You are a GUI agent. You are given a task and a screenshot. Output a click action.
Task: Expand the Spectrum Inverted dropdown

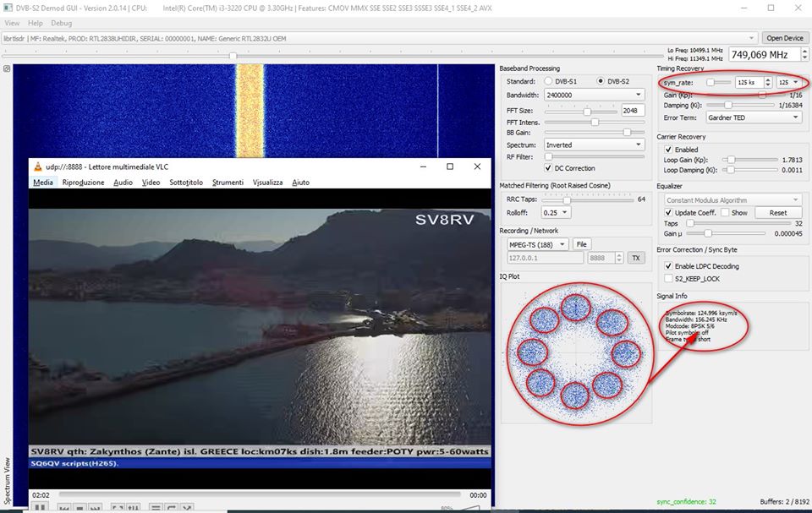point(595,145)
